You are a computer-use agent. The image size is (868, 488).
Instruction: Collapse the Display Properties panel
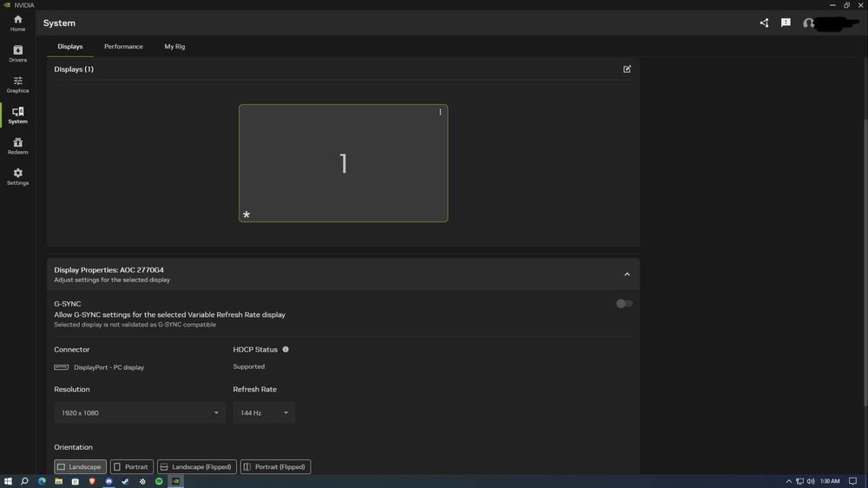tap(627, 274)
